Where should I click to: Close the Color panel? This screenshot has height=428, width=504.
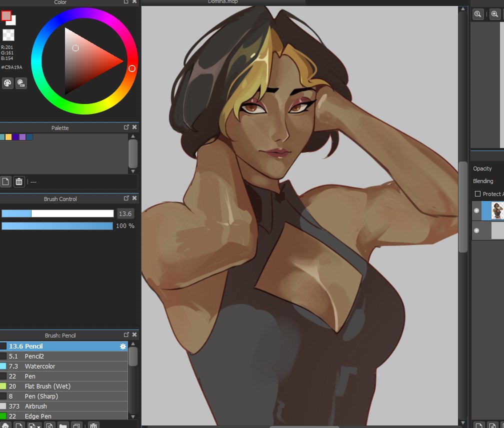pyautogui.click(x=134, y=1)
